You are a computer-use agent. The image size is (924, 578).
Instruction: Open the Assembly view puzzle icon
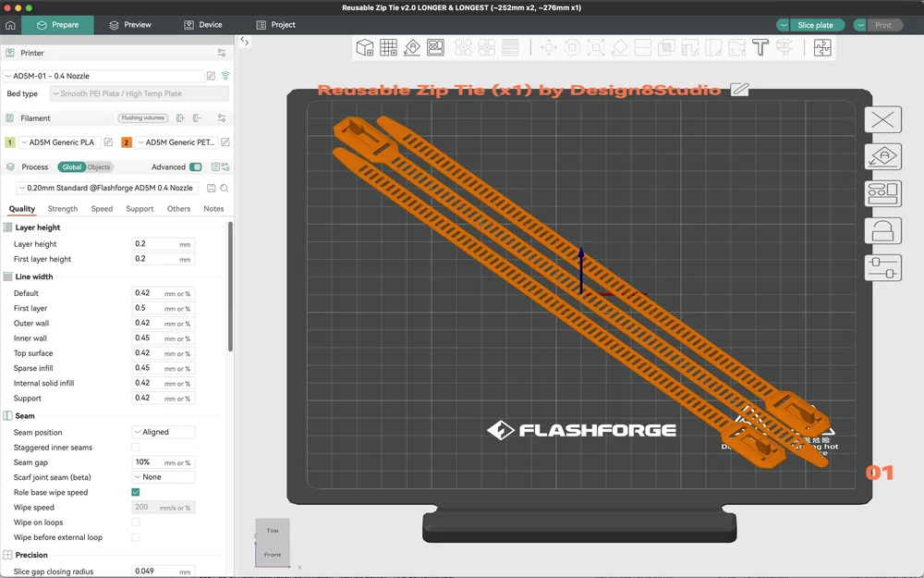(x=822, y=47)
